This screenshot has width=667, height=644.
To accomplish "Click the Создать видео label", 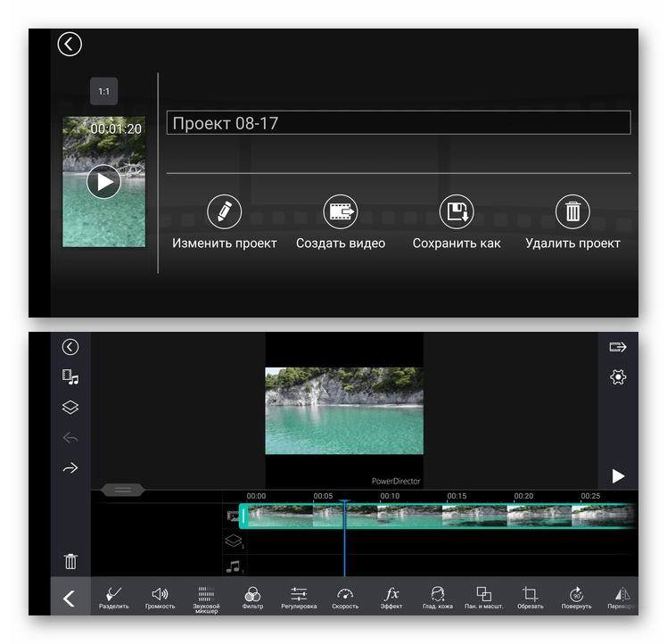I will [x=341, y=244].
